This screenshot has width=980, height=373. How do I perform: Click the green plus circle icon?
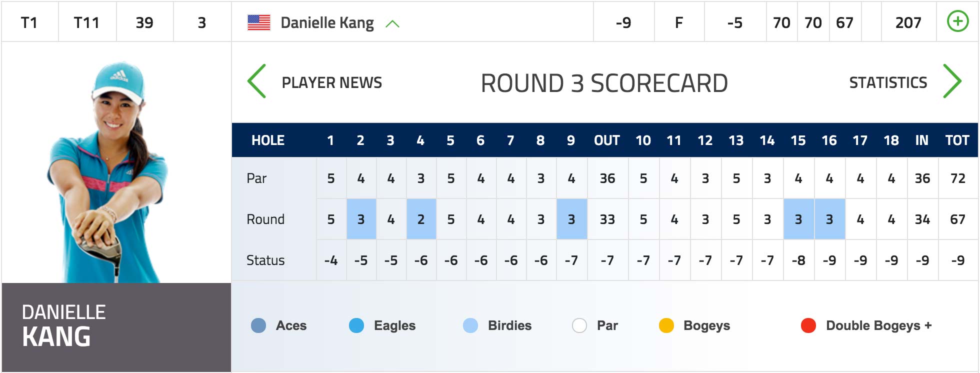957,21
